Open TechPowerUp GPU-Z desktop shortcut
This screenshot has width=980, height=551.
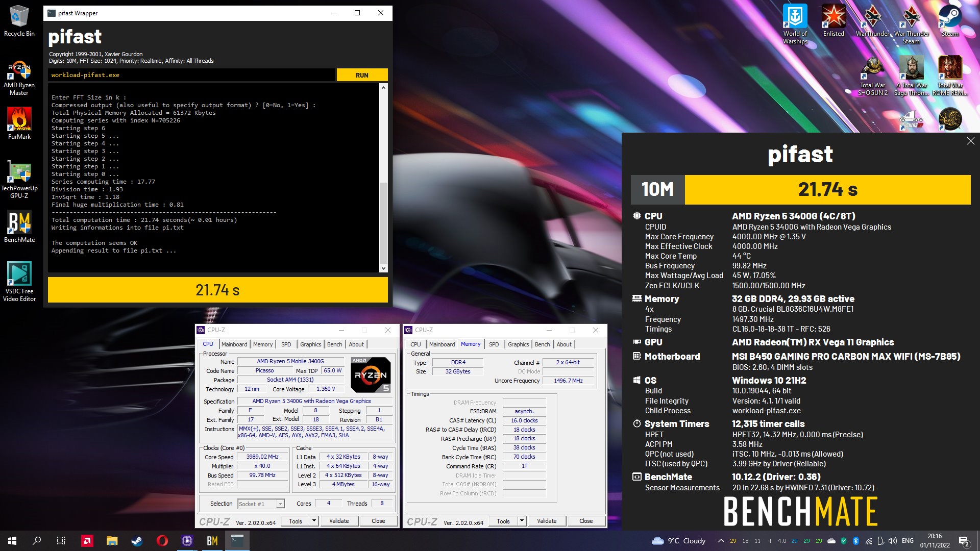point(19,180)
